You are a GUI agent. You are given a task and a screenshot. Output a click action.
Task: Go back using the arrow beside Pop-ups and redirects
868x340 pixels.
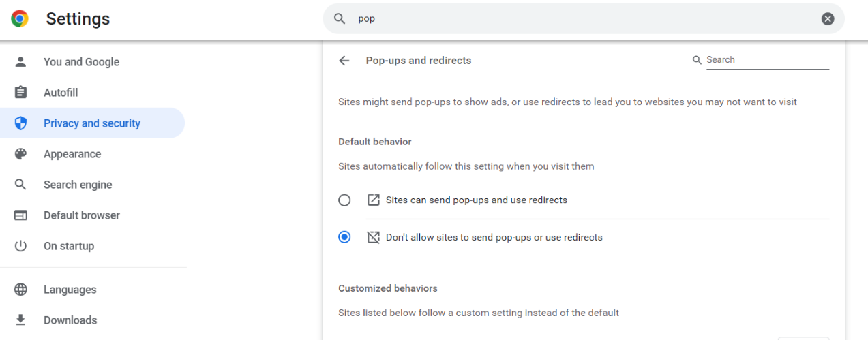pyautogui.click(x=344, y=61)
